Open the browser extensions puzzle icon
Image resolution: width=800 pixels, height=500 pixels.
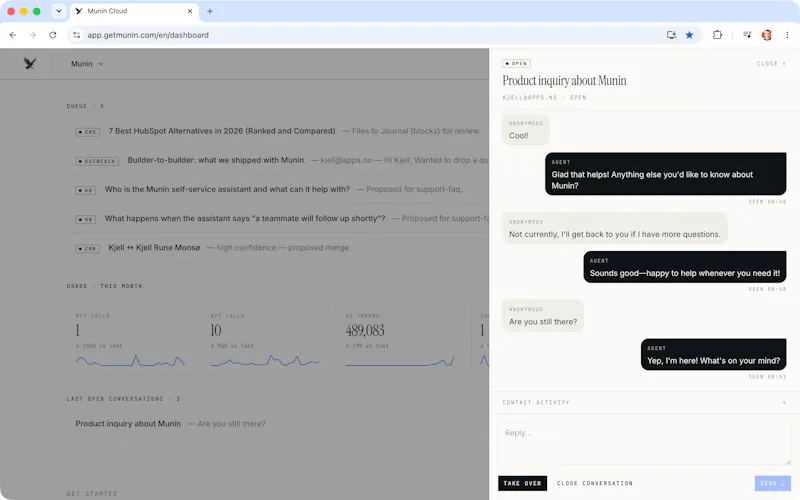coord(717,35)
